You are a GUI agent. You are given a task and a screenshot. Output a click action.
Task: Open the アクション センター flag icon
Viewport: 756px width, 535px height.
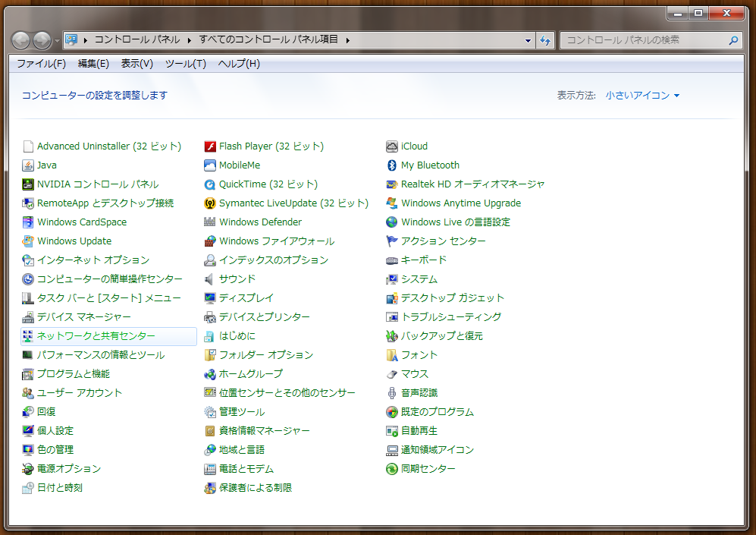[x=391, y=241]
